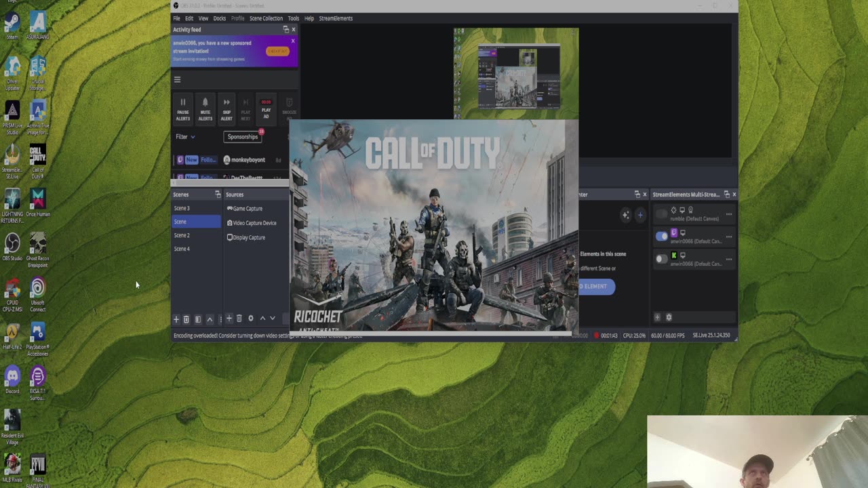
Task: Open rumble destination three-dot menu
Action: click(x=729, y=214)
